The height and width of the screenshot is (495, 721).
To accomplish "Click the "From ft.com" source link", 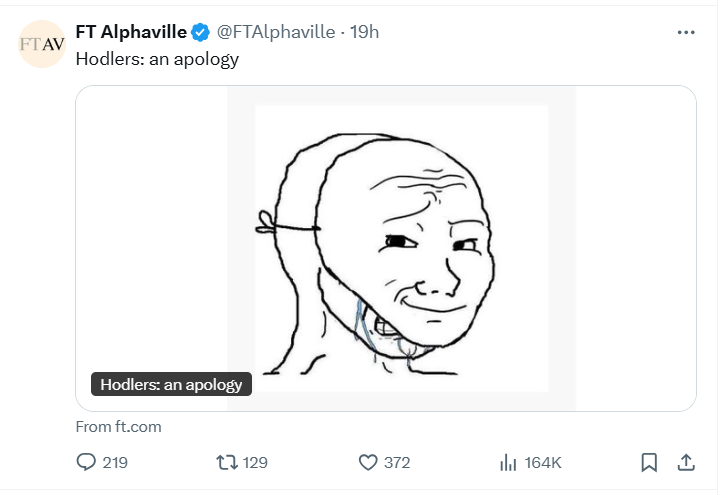I will click(x=118, y=426).
